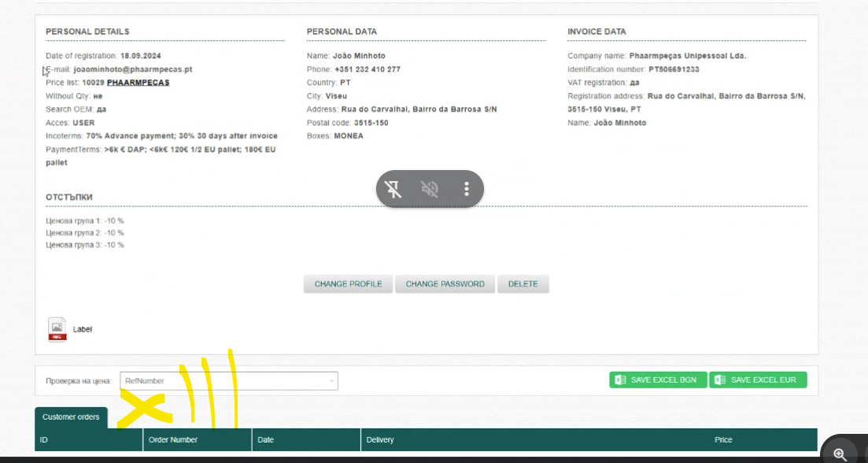Click the magnifier zoom icon at the bottom right
Image resolution: width=868 pixels, height=463 pixels.
coord(840,454)
